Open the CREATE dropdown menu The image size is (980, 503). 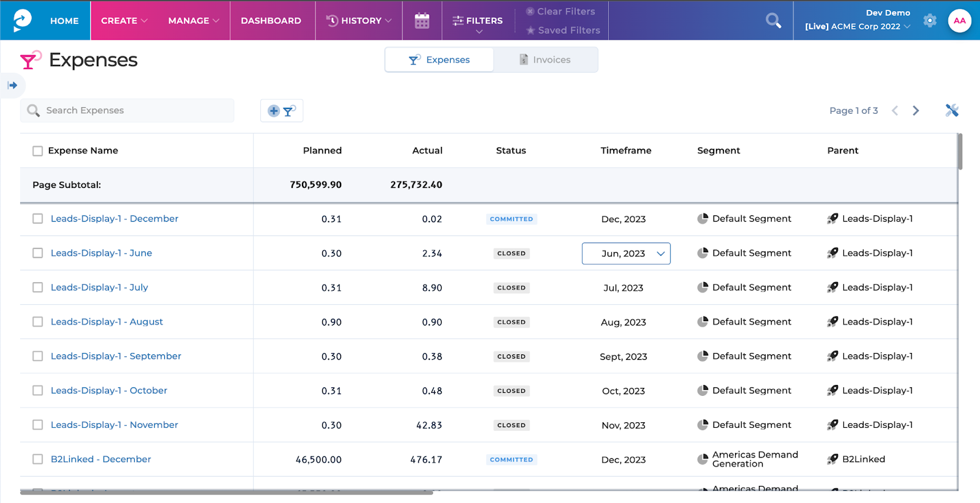[x=124, y=21]
